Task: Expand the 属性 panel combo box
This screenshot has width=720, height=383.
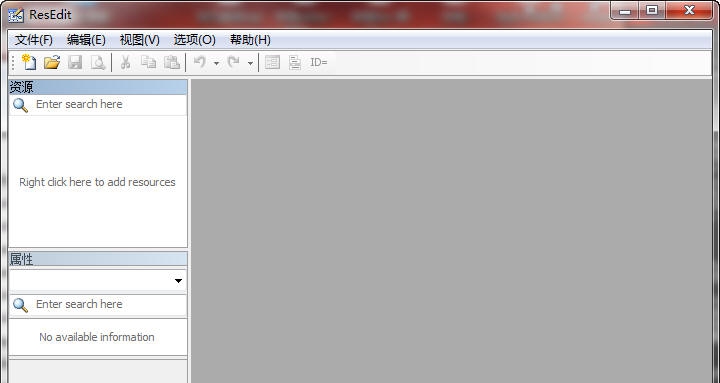Action: click(178, 281)
